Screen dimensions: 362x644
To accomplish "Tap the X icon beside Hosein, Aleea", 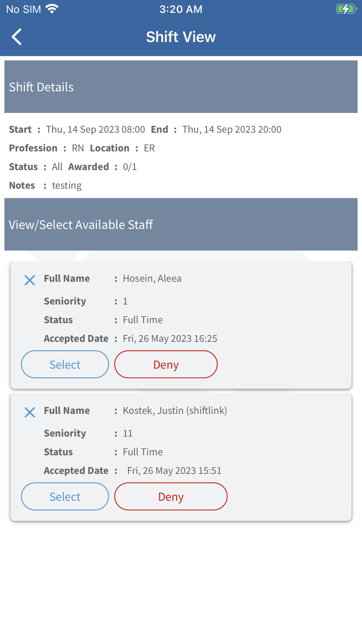I will point(30,280).
